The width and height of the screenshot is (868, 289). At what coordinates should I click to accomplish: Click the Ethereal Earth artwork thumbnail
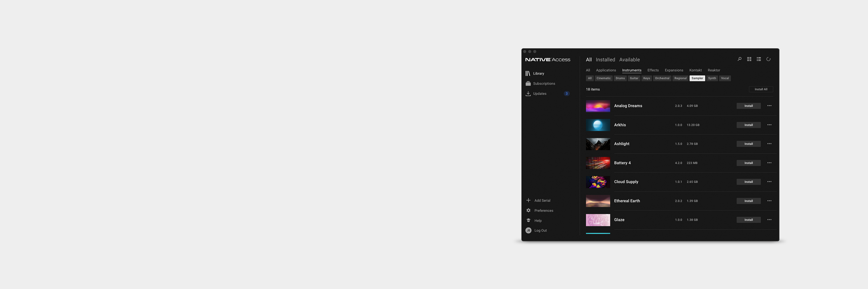(x=598, y=201)
